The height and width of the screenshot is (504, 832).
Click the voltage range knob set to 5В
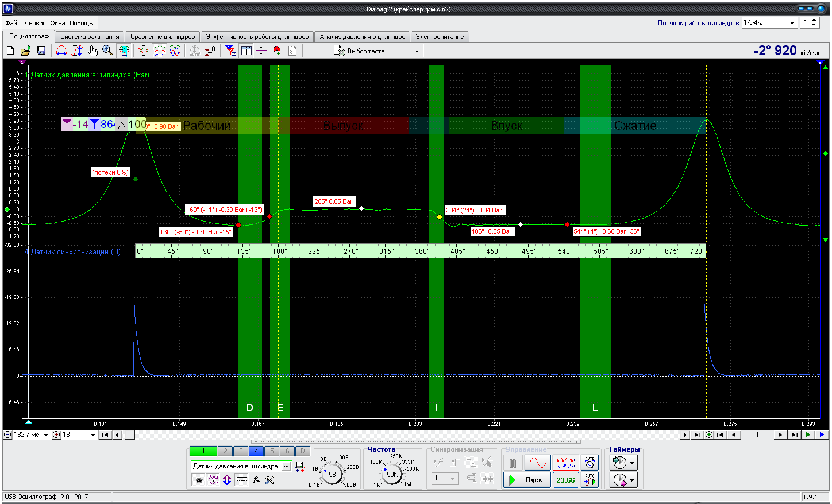pos(332,474)
